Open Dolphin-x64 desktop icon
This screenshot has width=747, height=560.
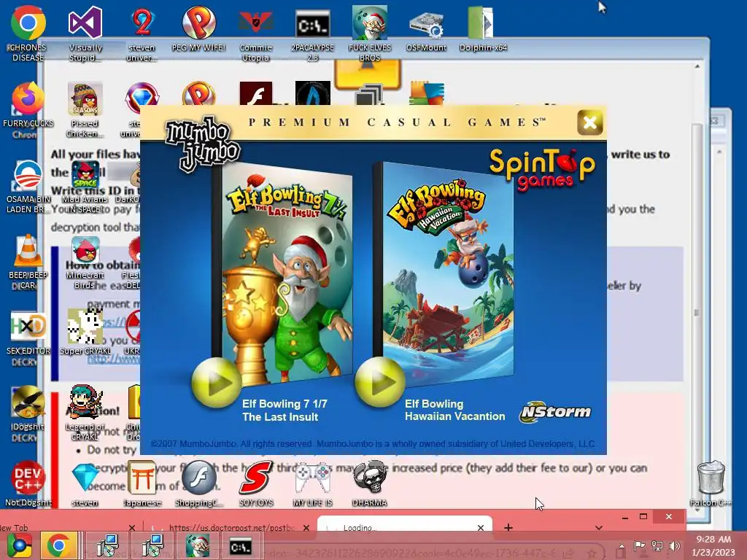coord(483,29)
